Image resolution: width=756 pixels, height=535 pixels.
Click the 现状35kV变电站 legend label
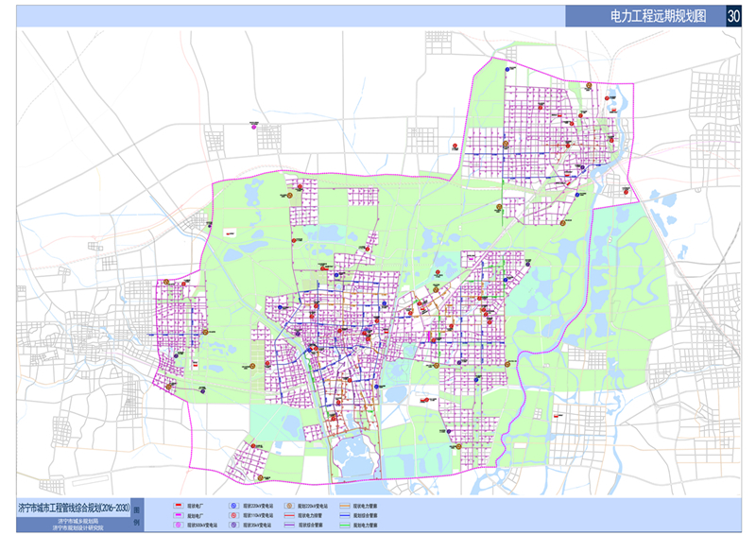tap(257, 526)
